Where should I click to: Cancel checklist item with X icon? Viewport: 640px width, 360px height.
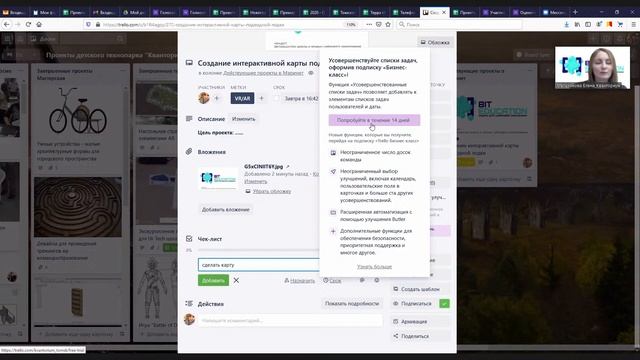coord(236,280)
